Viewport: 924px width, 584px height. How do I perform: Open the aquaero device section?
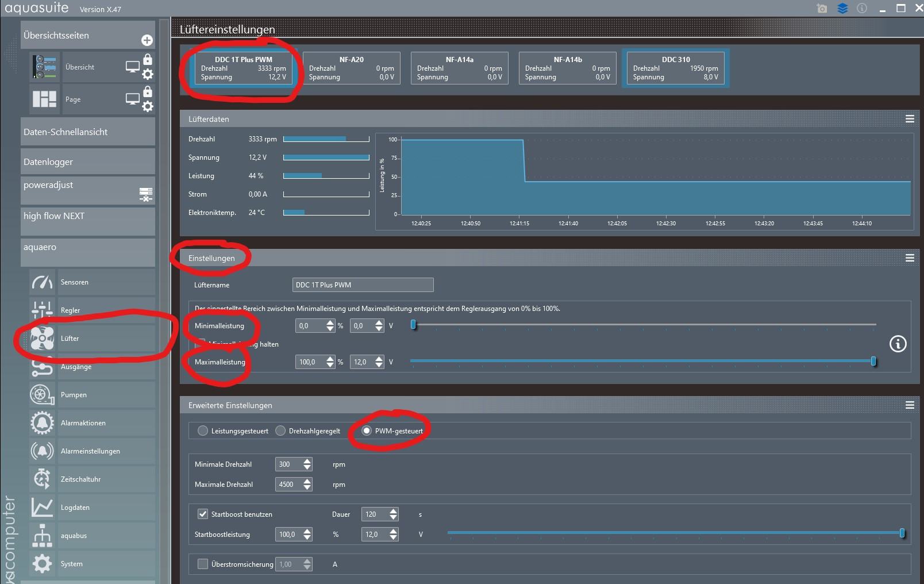88,252
